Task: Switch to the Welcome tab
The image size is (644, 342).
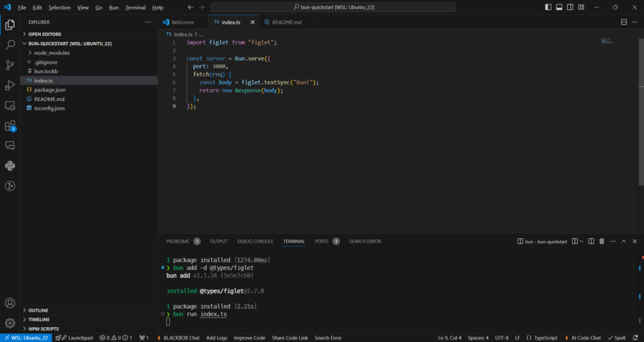Action: (x=183, y=22)
